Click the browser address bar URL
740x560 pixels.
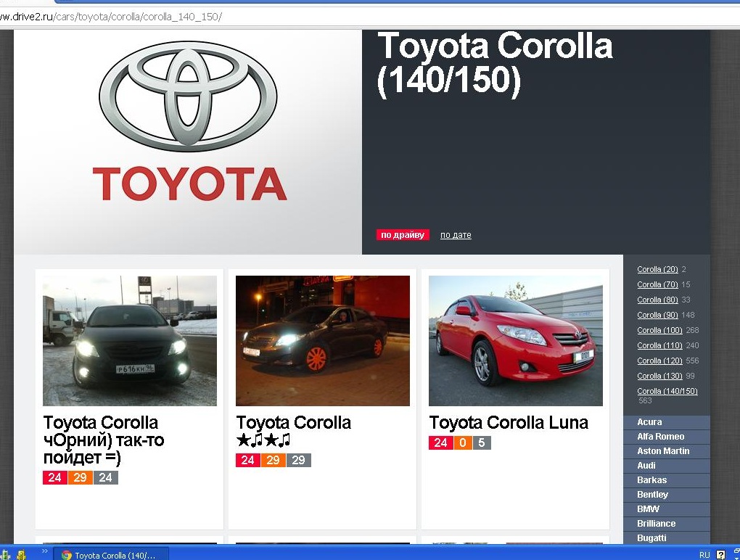(x=111, y=17)
